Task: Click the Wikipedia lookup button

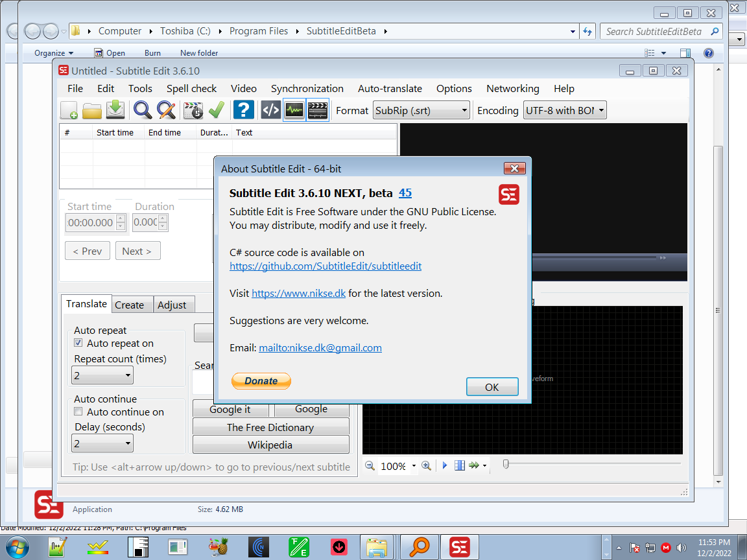Action: pos(270,445)
